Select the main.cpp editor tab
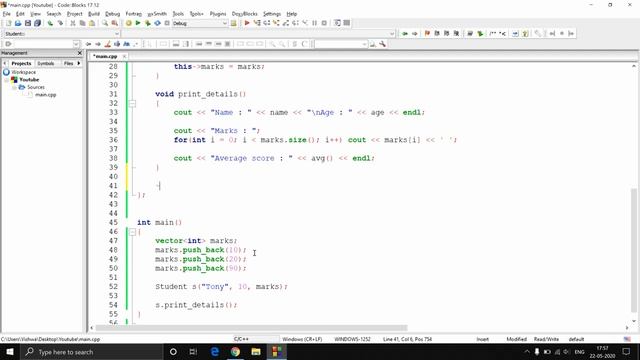 click(x=105, y=56)
